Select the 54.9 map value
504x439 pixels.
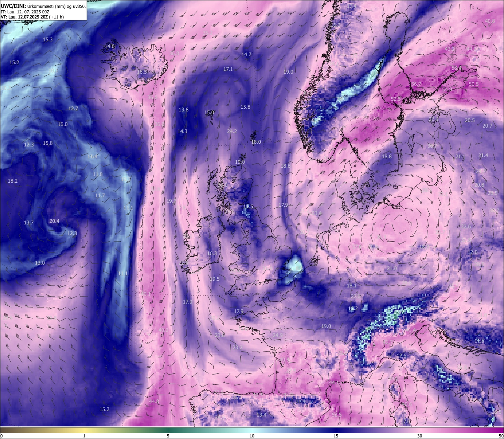447,89
